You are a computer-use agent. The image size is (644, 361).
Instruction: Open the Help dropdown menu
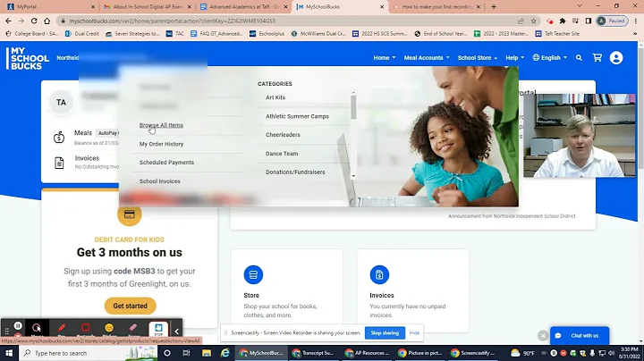(x=514, y=58)
